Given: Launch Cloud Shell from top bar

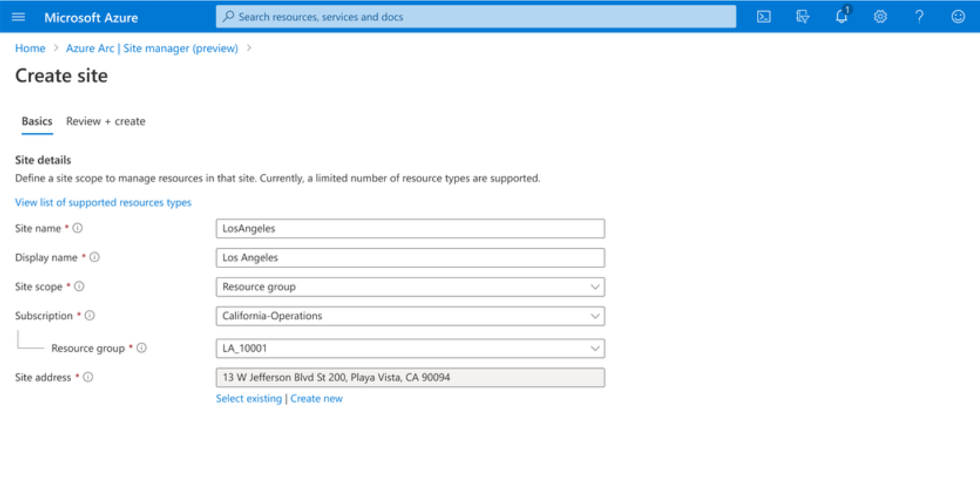Looking at the screenshot, I should coord(763,17).
